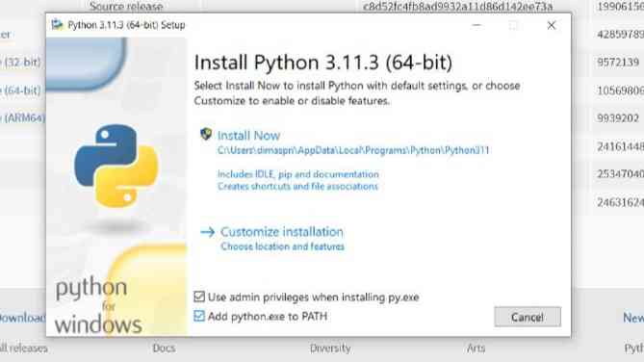644x362 pixels.
Task: Click the Install Now option
Action: tap(248, 135)
